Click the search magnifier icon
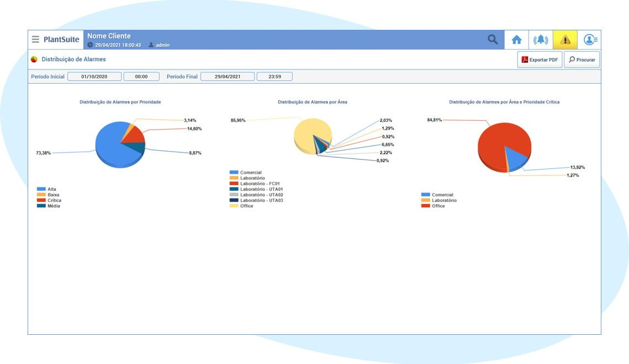The height and width of the screenshot is (364, 629). [493, 39]
